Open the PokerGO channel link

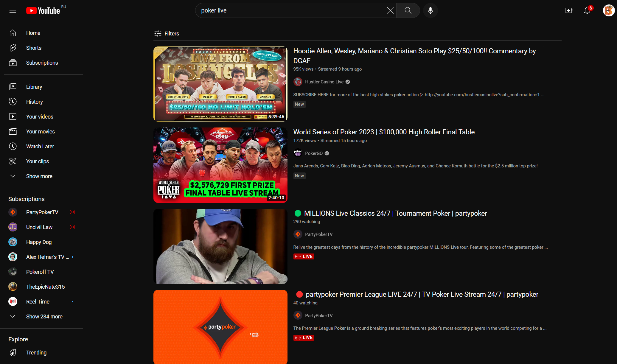pos(313,153)
